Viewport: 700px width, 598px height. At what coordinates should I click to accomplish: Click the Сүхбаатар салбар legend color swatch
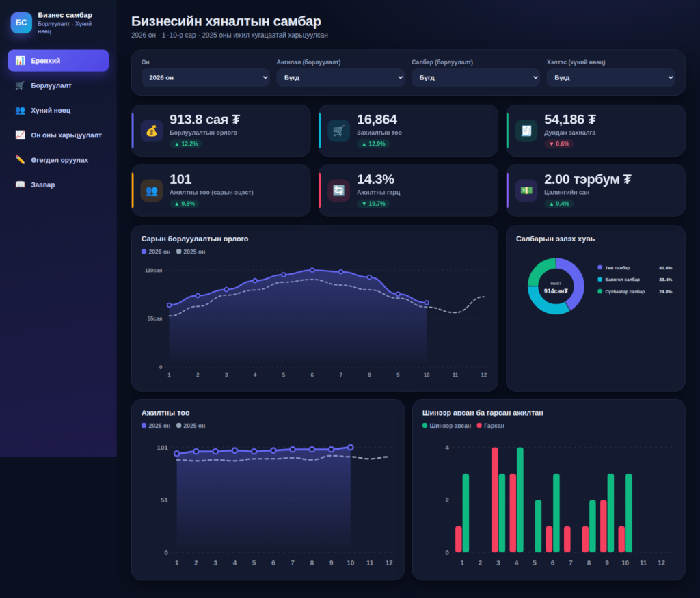[x=600, y=291]
